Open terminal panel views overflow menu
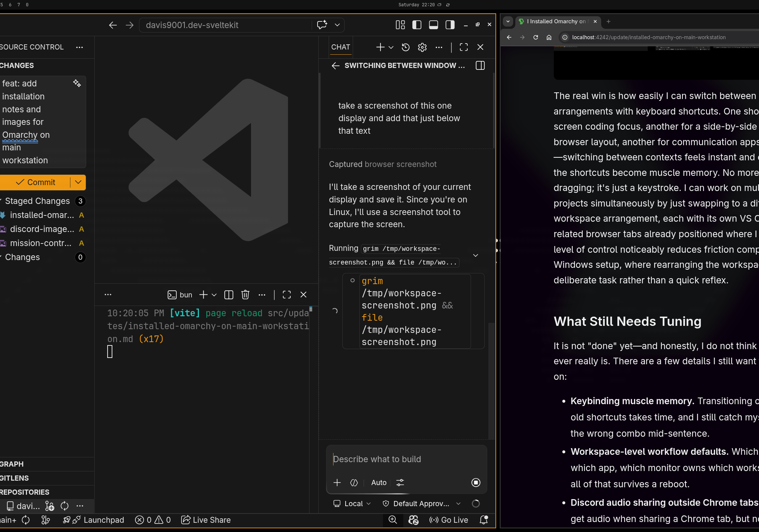The image size is (759, 532). pyautogui.click(x=108, y=294)
